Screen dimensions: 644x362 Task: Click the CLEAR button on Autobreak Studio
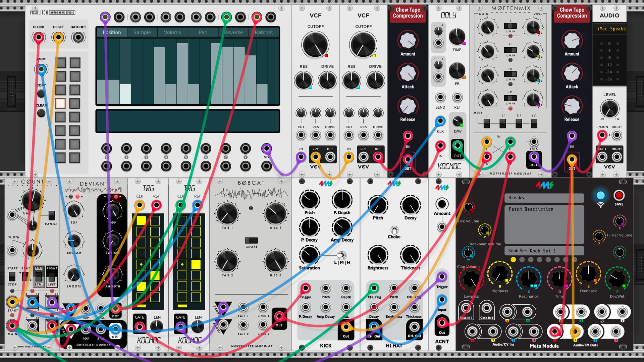(41, 113)
